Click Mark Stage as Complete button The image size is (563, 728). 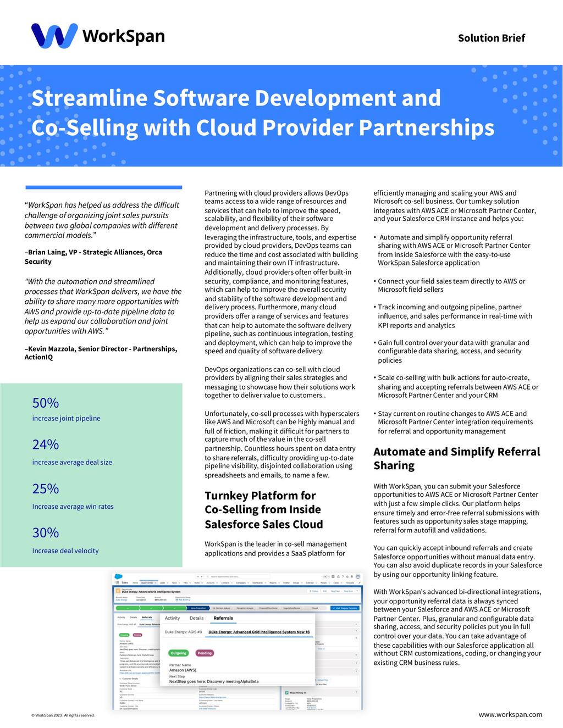[345, 608]
